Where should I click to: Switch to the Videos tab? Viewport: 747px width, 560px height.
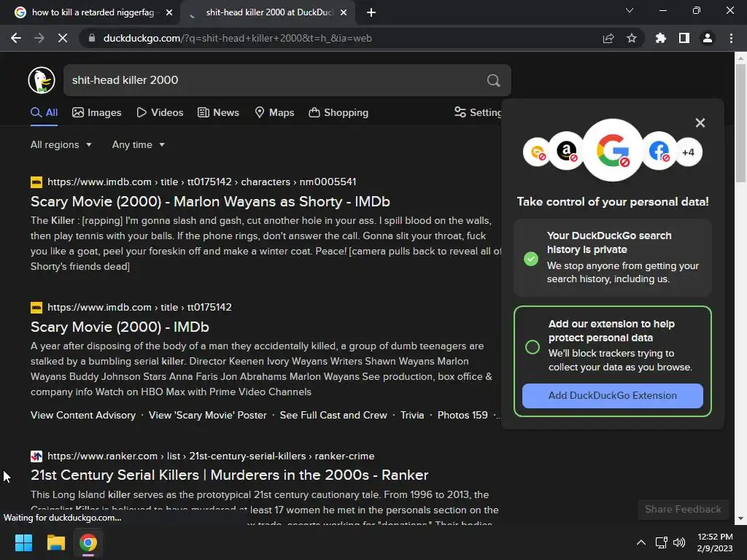[x=160, y=112]
